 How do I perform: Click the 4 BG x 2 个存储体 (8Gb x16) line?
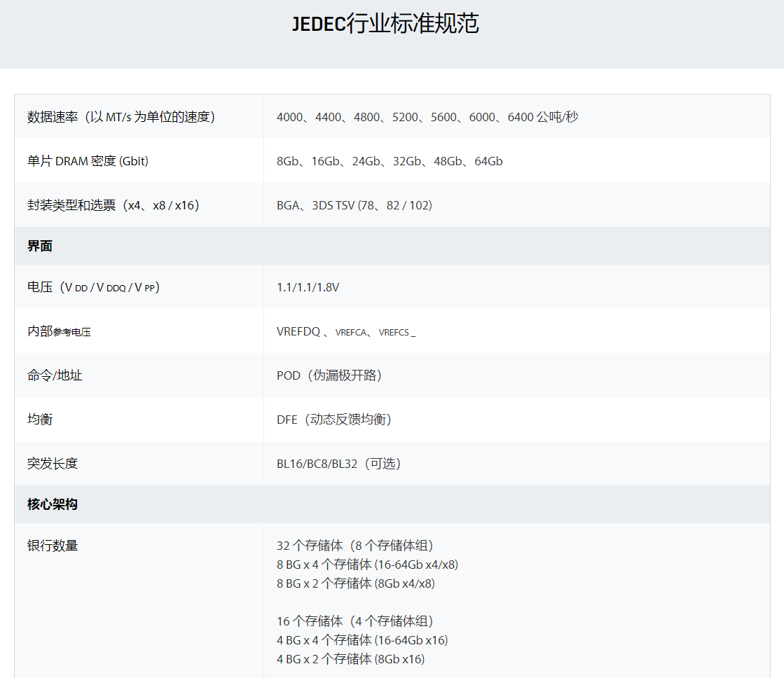(x=351, y=659)
